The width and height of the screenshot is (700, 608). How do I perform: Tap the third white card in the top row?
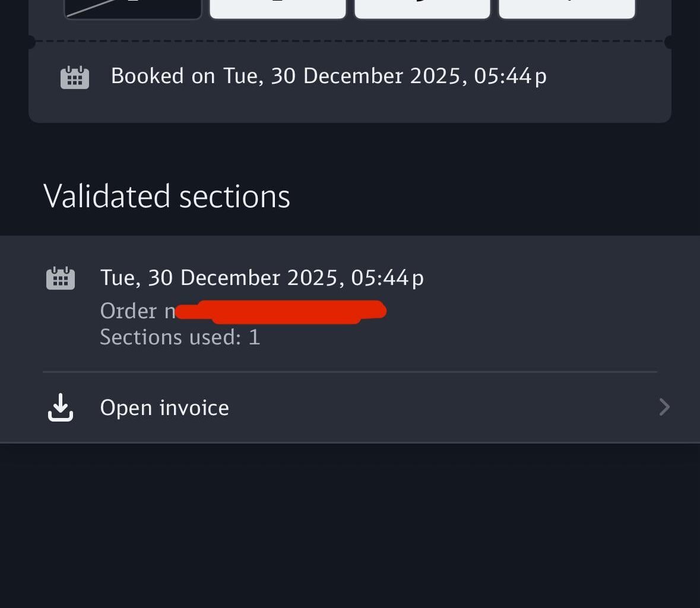tap(422, 7)
